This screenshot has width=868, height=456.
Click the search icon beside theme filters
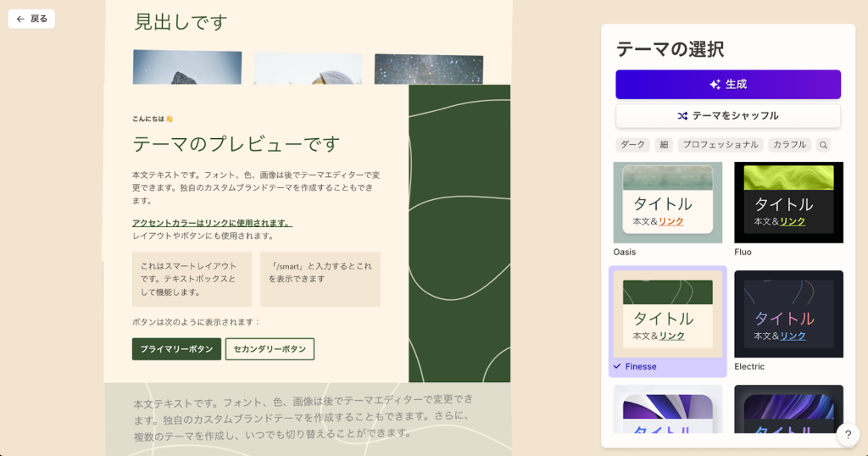(x=823, y=145)
